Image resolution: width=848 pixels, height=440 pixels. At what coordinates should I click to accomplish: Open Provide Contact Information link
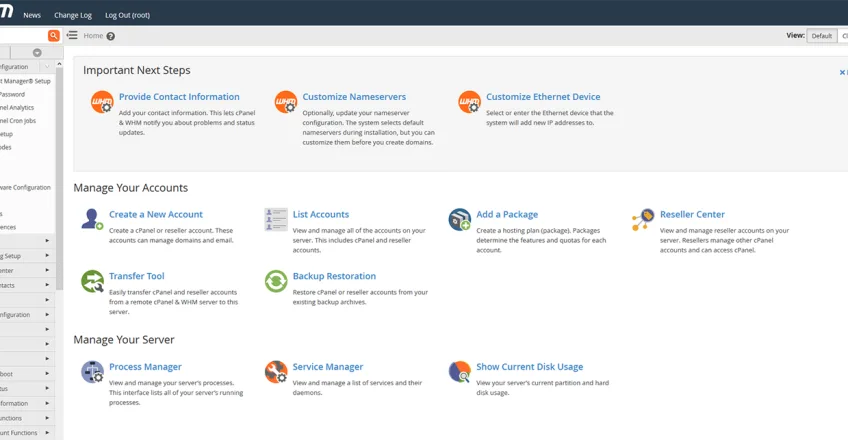pos(179,97)
